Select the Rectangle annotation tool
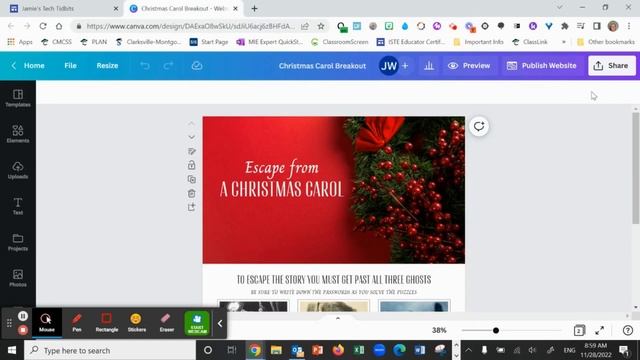The width and height of the screenshot is (640, 360). click(107, 322)
